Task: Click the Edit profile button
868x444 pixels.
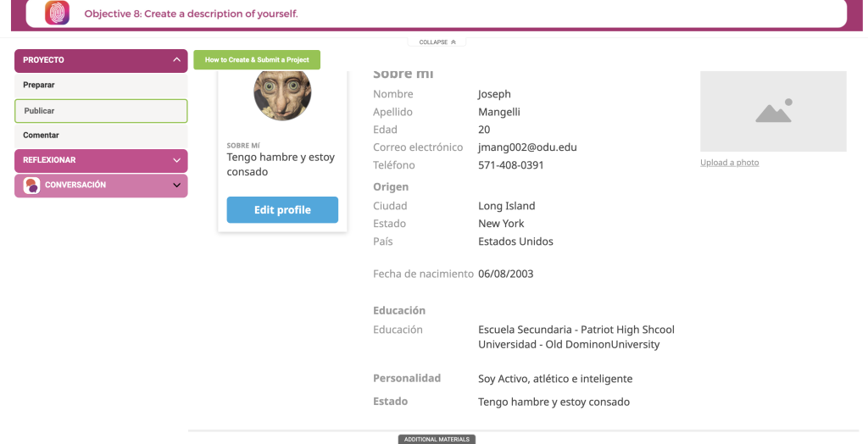Action: [x=282, y=210]
